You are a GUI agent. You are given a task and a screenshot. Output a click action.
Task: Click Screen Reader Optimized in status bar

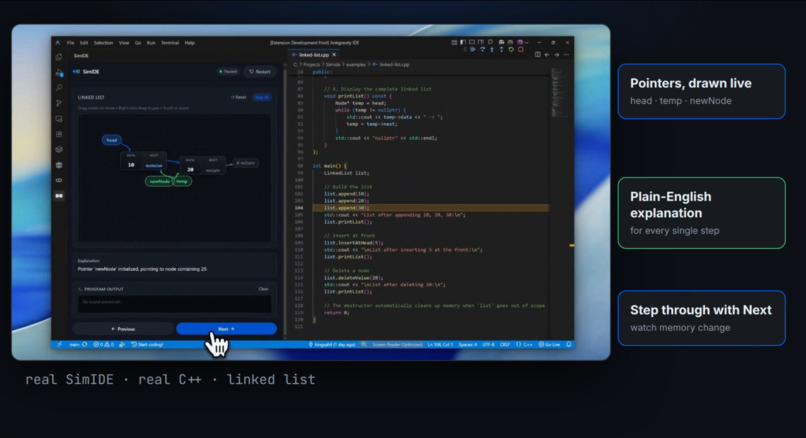pos(393,344)
